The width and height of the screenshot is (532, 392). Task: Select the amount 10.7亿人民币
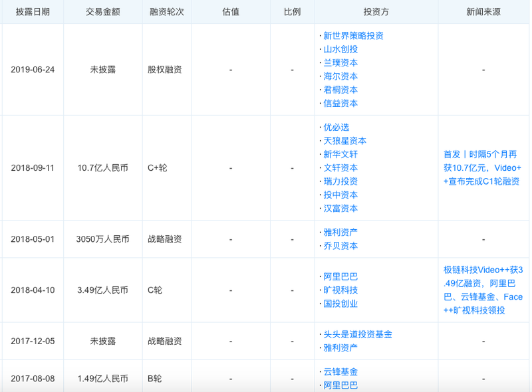click(x=103, y=168)
